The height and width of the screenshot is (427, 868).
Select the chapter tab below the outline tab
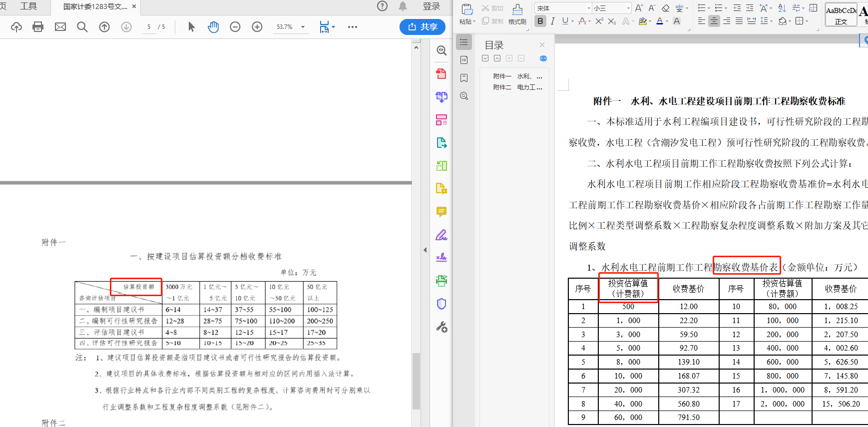[464, 60]
